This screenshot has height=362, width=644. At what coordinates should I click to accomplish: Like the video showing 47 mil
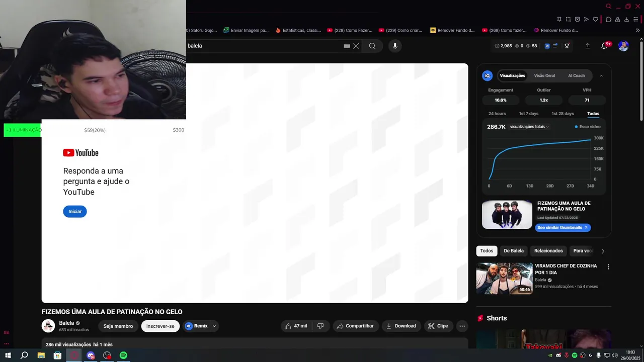point(296,326)
